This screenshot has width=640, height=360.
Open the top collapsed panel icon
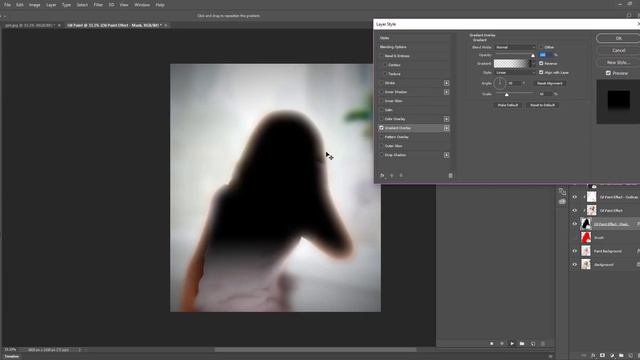(562, 191)
